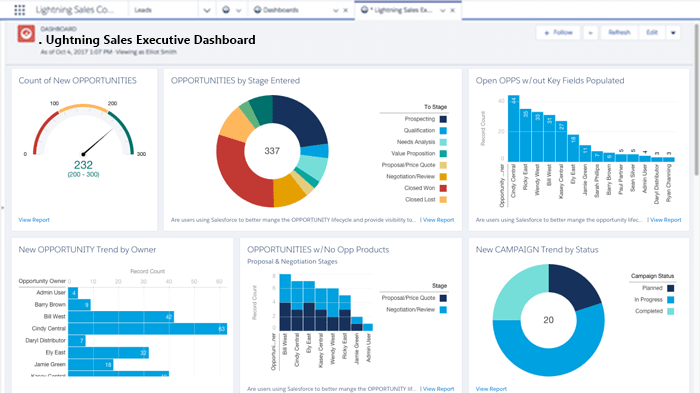Open View Report for Opportunities by Stage Entered
The width and height of the screenshot is (700, 393).
[x=438, y=220]
